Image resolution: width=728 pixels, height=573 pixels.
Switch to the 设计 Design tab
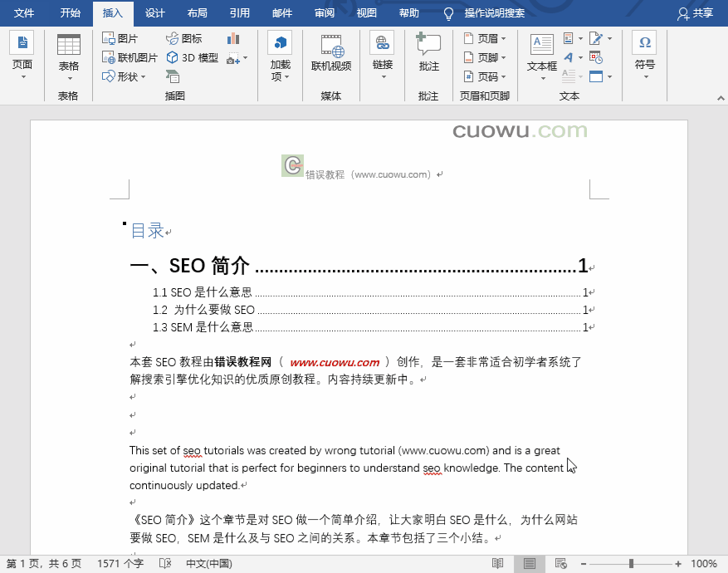[x=155, y=13]
